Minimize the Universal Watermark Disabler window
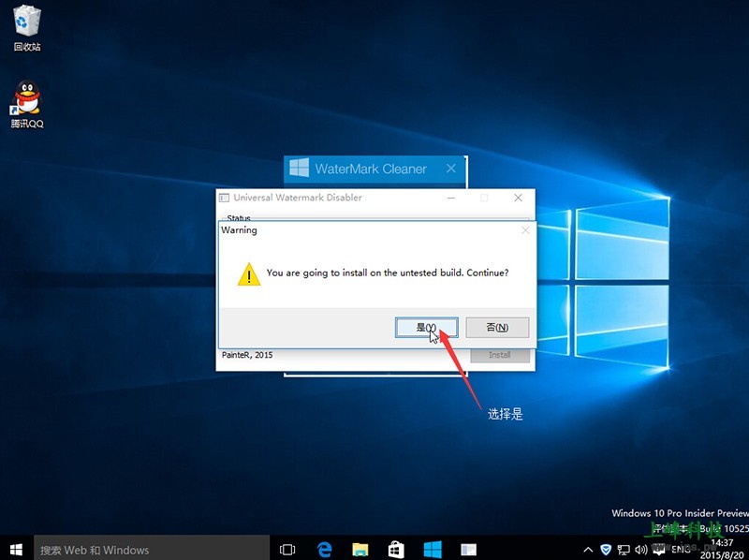 click(451, 198)
